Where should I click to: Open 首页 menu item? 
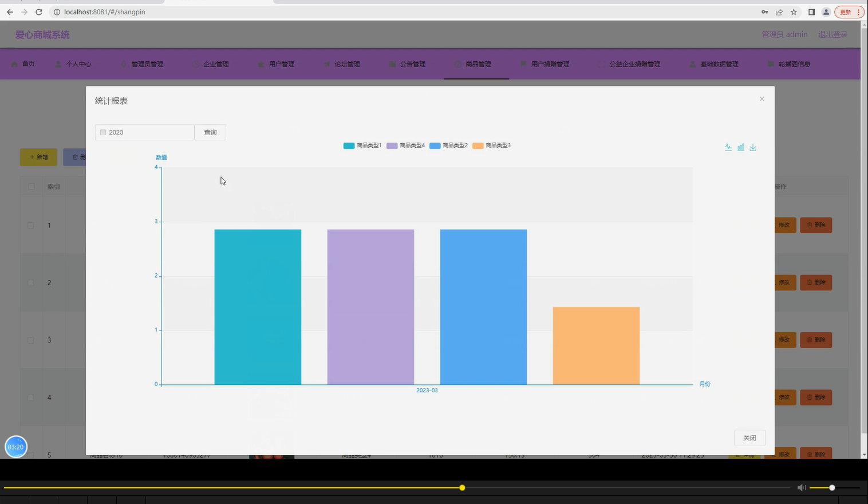pos(23,64)
